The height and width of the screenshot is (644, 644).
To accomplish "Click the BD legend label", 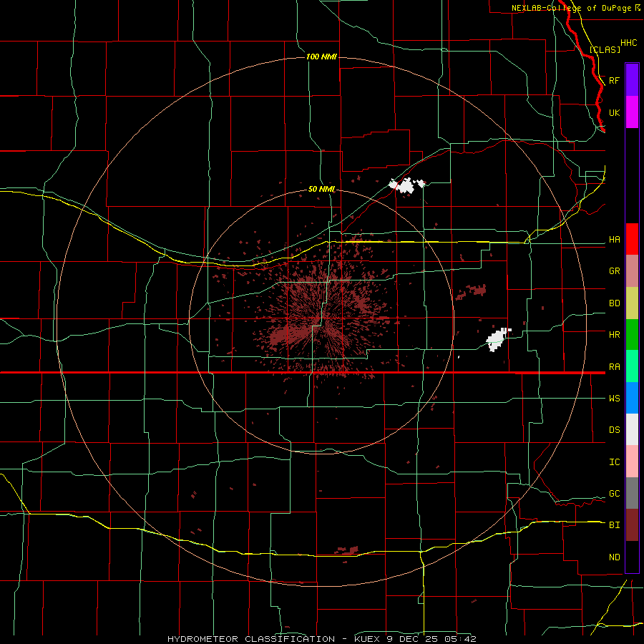I will [x=614, y=303].
